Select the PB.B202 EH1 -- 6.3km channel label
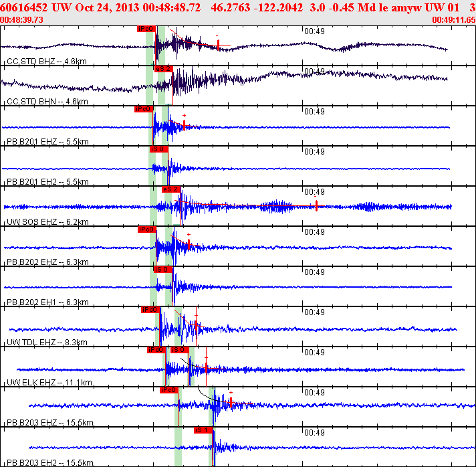476x467 pixels. click(x=47, y=302)
